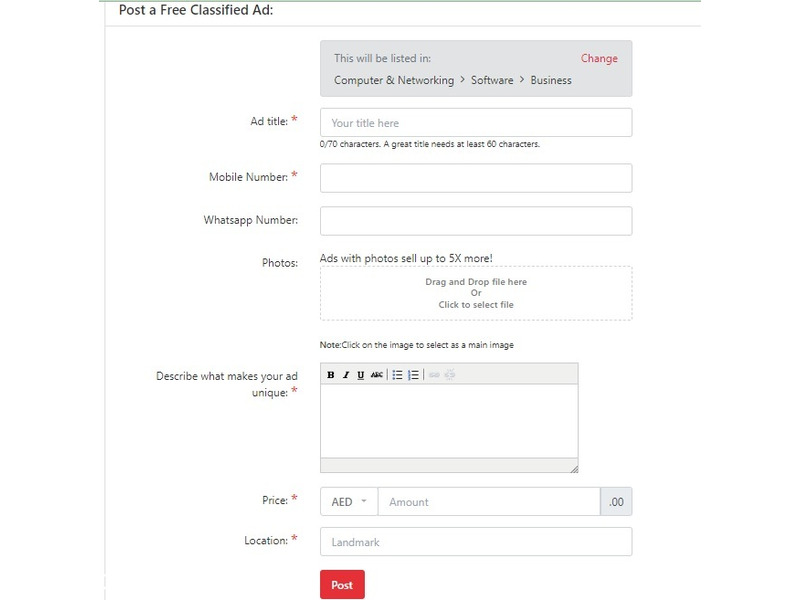Click the Change category link
This screenshot has height=600, width=800.
point(599,58)
